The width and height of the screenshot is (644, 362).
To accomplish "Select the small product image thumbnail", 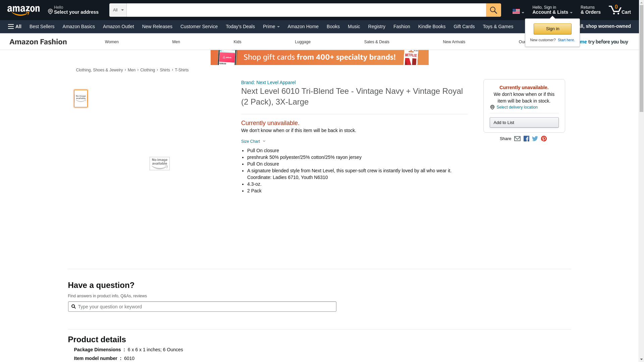I will click(80, 99).
